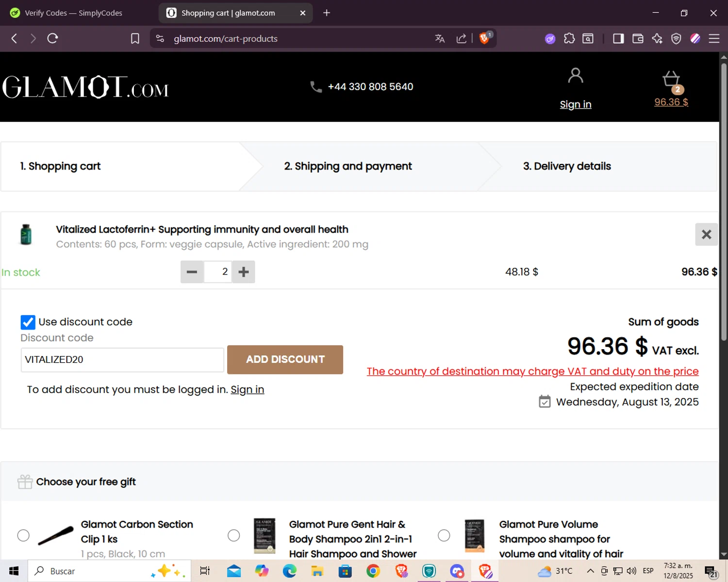Uncheck Use discount code checkbox
The height and width of the screenshot is (582, 728).
point(28,322)
